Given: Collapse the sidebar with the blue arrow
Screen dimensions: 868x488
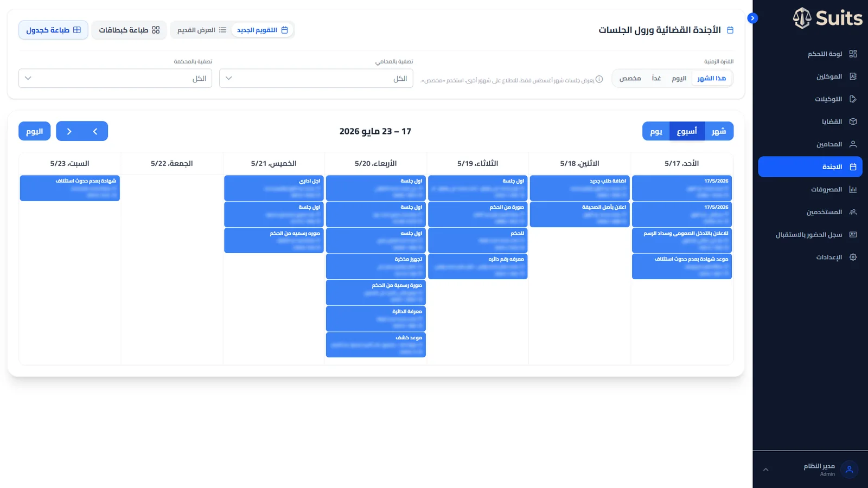Looking at the screenshot, I should coord(752,18).
